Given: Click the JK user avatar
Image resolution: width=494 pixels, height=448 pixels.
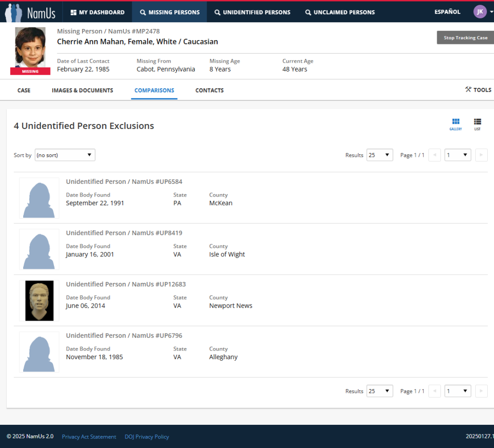Looking at the screenshot, I should tap(480, 12).
